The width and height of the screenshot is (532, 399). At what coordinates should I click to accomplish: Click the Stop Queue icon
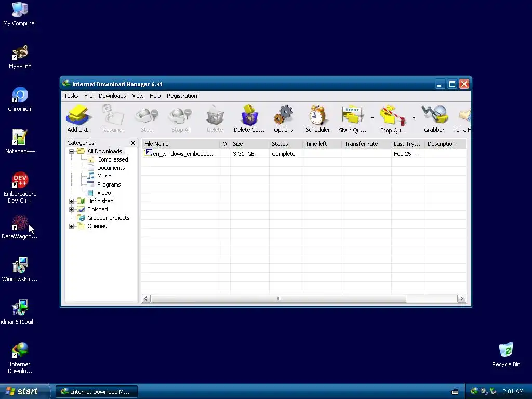(x=393, y=119)
